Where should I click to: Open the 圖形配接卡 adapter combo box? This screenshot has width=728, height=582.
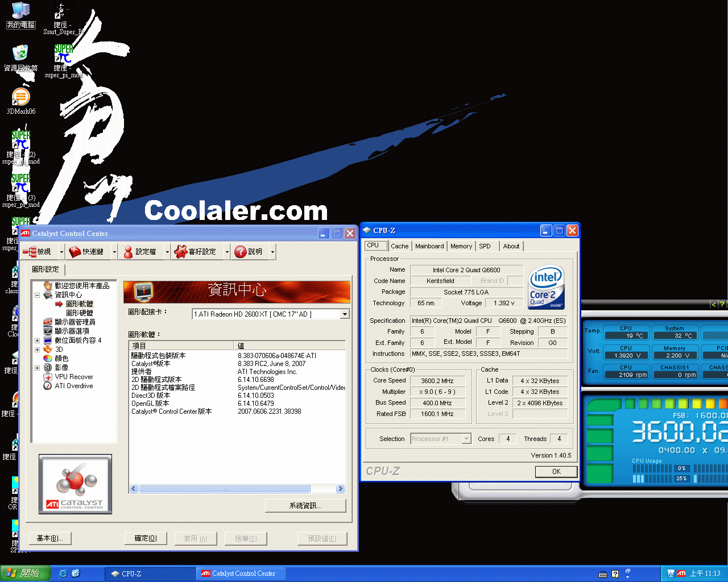click(x=271, y=314)
